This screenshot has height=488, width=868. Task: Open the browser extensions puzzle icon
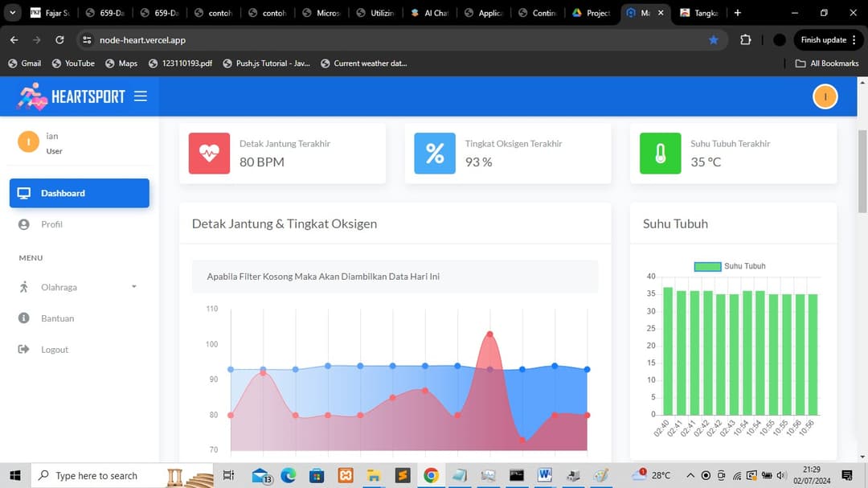(745, 40)
